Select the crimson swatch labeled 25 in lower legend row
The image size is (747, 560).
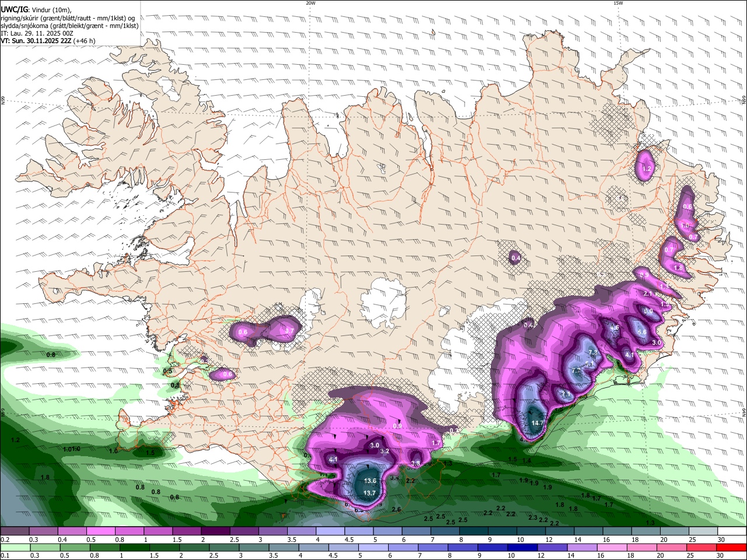click(702, 548)
